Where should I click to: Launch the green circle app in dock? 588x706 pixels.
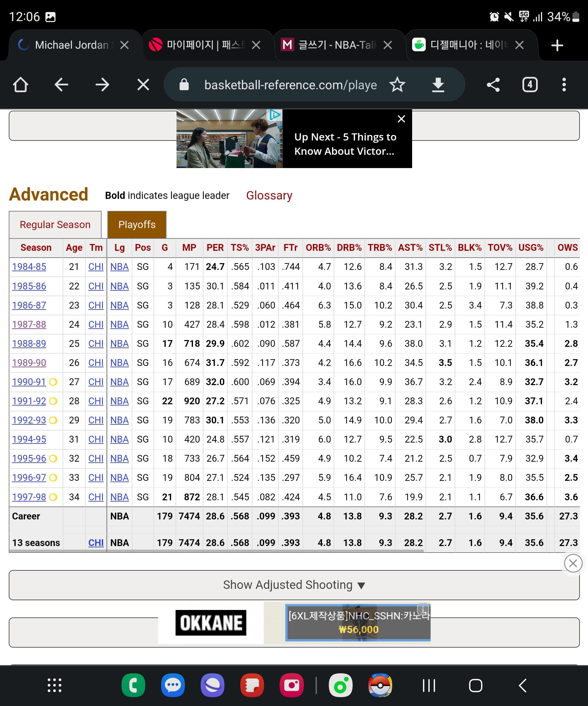tap(340, 685)
